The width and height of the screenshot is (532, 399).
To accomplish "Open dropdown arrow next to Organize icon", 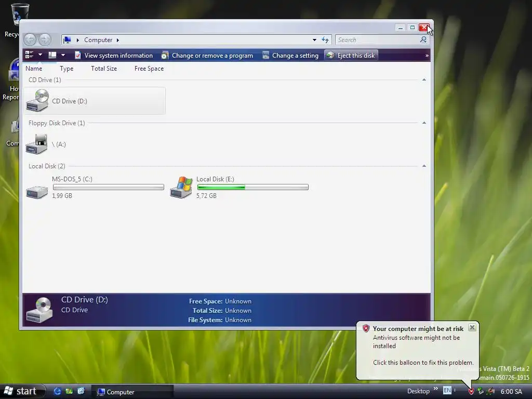I will (x=40, y=55).
